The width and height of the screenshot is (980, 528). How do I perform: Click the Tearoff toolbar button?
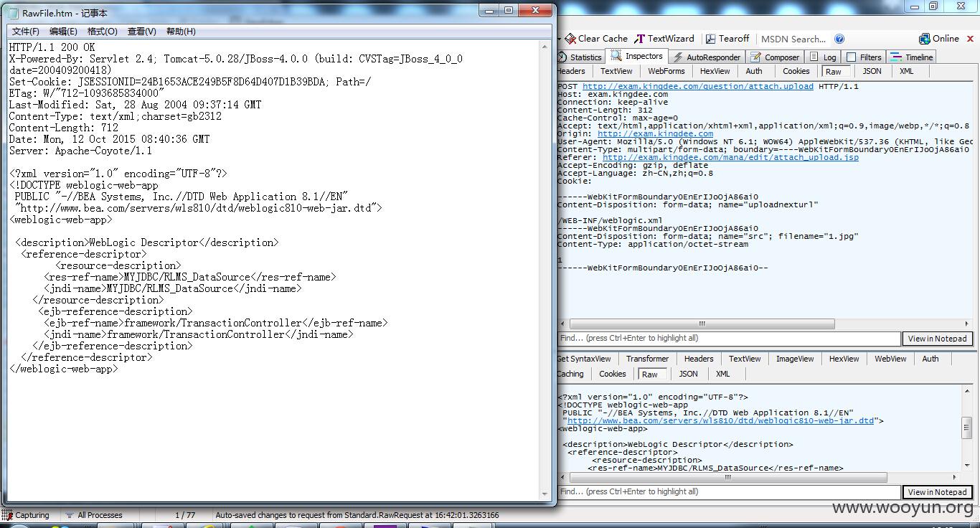tap(727, 39)
